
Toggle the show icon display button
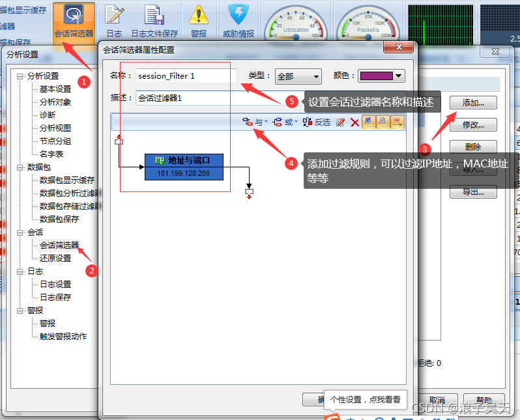[369, 122]
